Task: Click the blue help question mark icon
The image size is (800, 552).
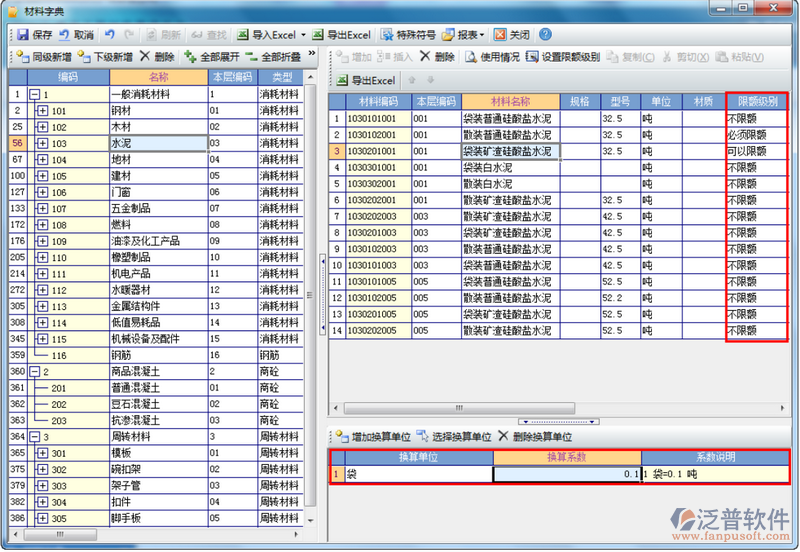Action: (x=545, y=34)
